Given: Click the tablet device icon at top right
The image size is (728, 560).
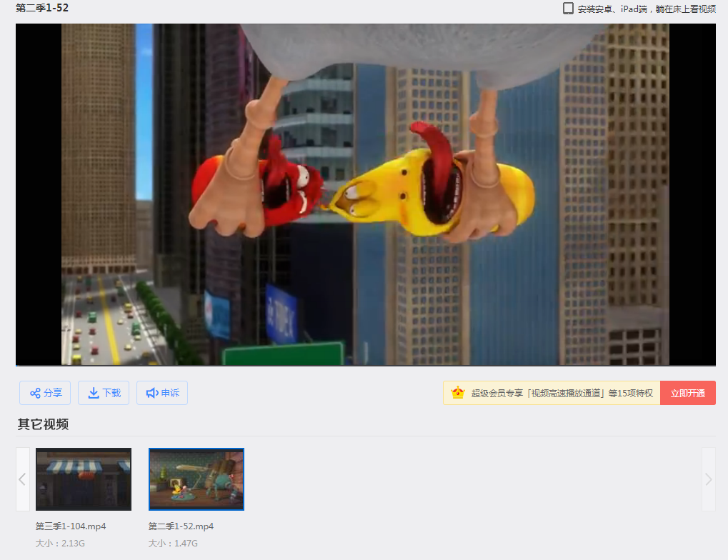Looking at the screenshot, I should click(x=568, y=9).
